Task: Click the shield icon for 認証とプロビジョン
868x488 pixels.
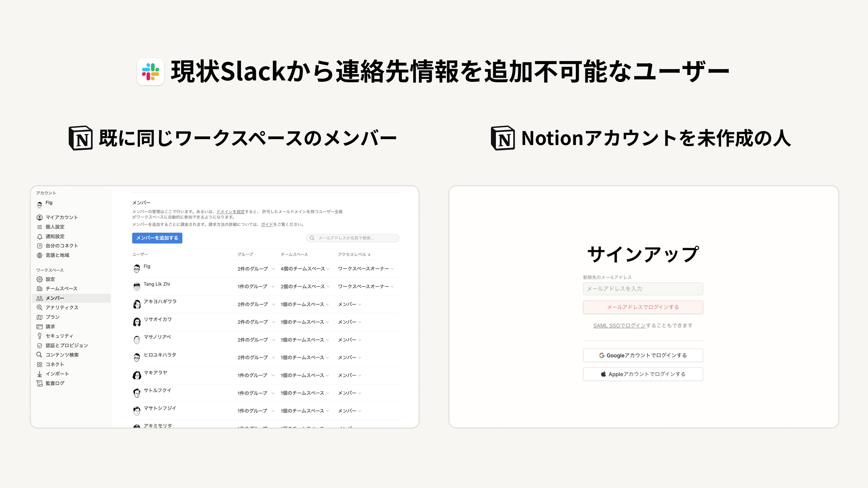Action: (40, 346)
